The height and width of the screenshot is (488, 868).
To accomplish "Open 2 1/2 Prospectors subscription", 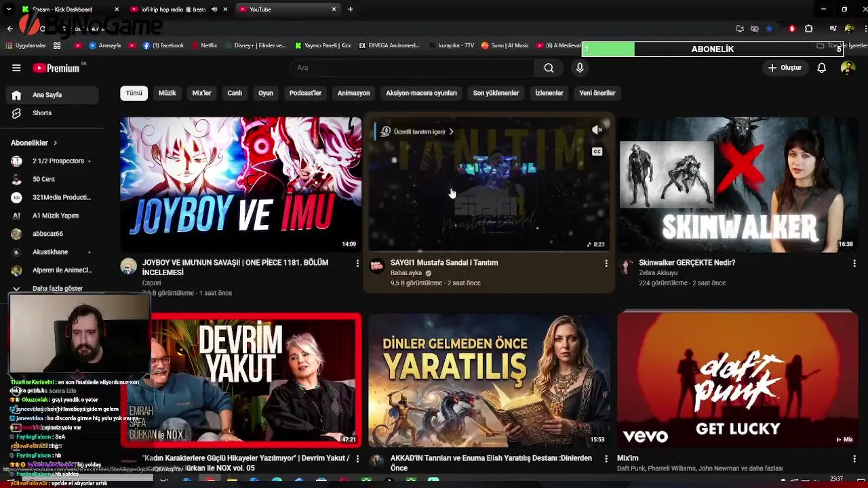I will 53,161.
